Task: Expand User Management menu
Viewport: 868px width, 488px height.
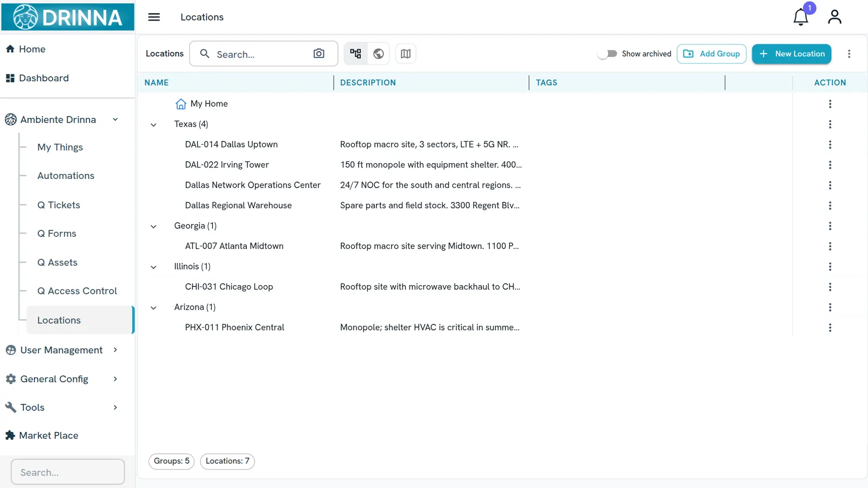Action: [x=62, y=350]
